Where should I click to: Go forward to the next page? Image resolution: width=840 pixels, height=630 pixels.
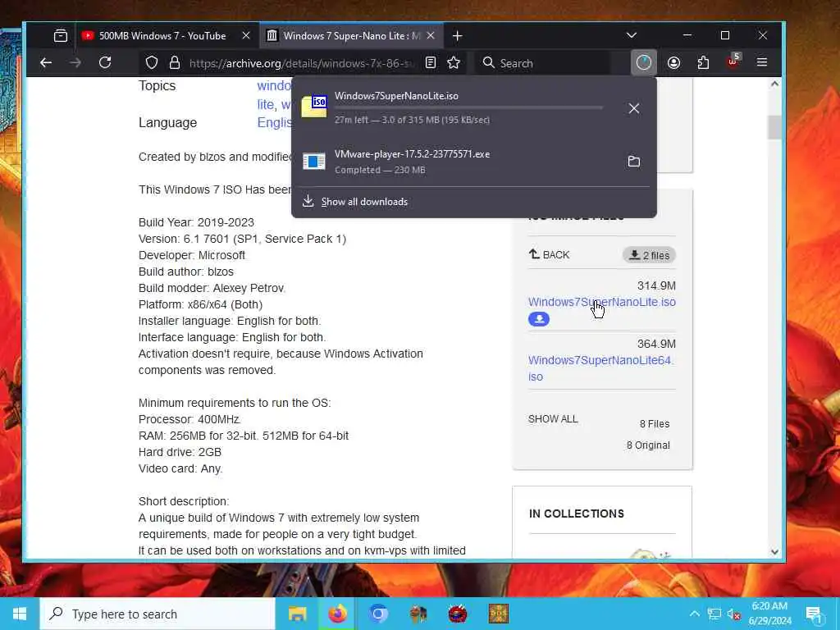(x=75, y=62)
